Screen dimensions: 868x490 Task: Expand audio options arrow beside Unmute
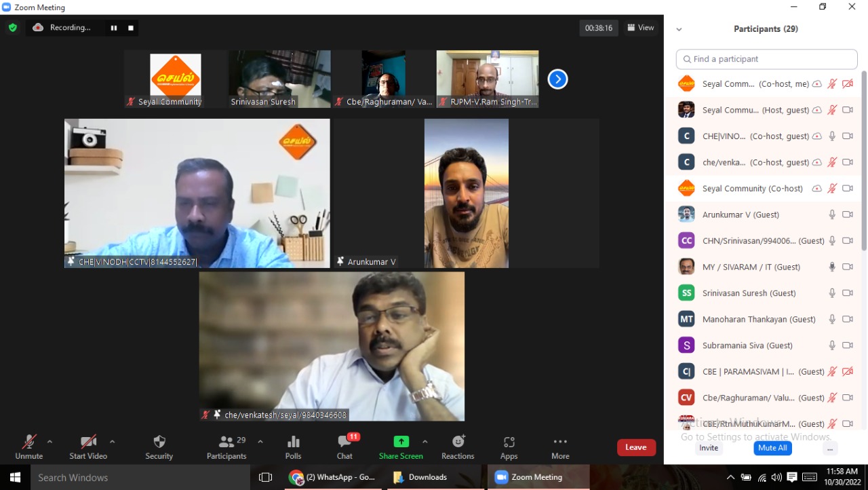[50, 441]
